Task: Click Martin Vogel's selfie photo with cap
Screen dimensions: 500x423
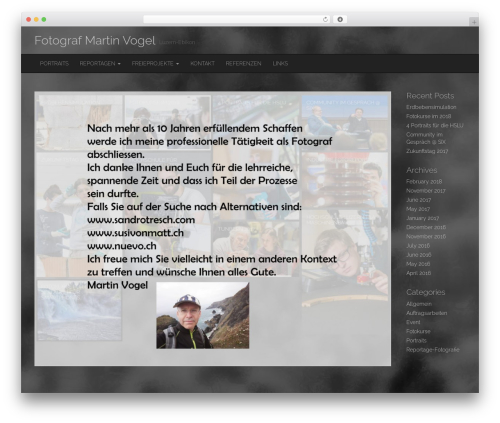Action: (x=203, y=315)
